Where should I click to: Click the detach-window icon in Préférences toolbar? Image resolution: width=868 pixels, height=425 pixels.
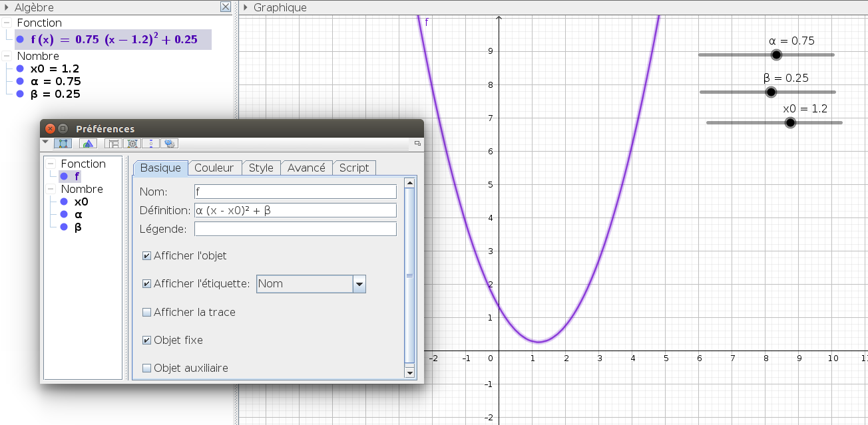click(417, 143)
